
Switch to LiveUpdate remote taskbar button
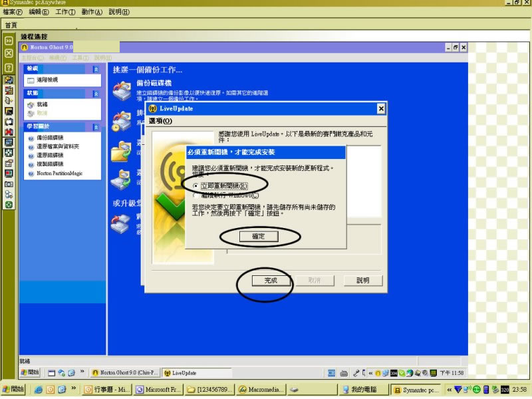pyautogui.click(x=196, y=373)
